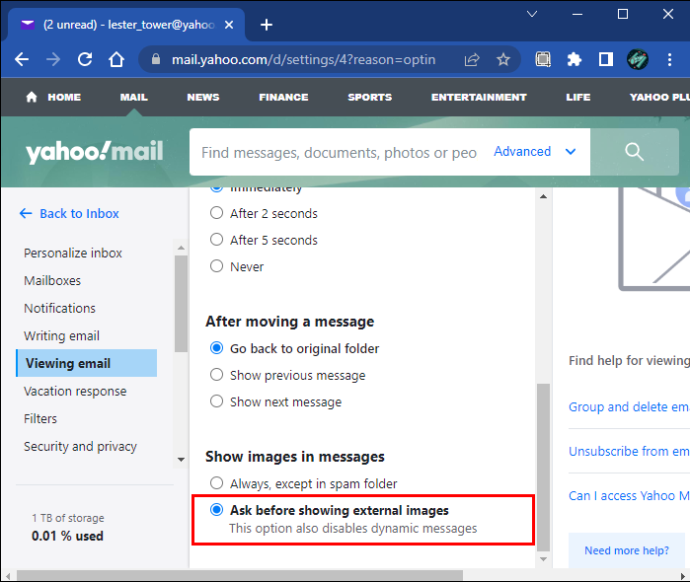Open the Advanced search dropdown
The height and width of the screenshot is (582, 690).
coord(535,151)
